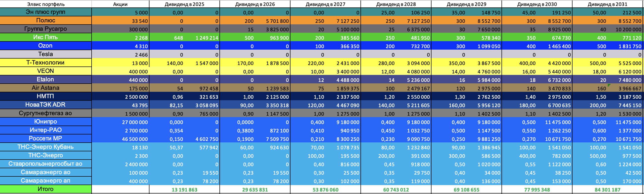The width and height of the screenshot is (644, 194).
Task: Click the 2025 total value 13 191 863
Action: (184, 190)
